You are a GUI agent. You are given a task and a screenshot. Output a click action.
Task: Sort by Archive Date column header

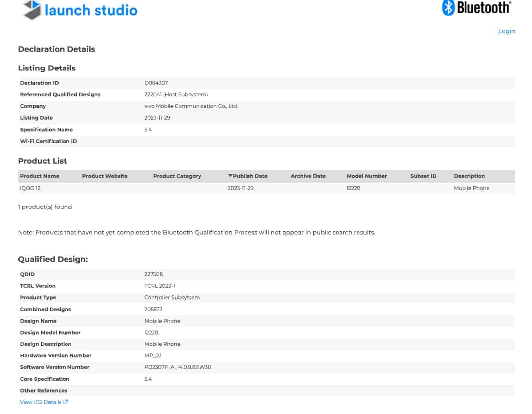click(x=308, y=176)
